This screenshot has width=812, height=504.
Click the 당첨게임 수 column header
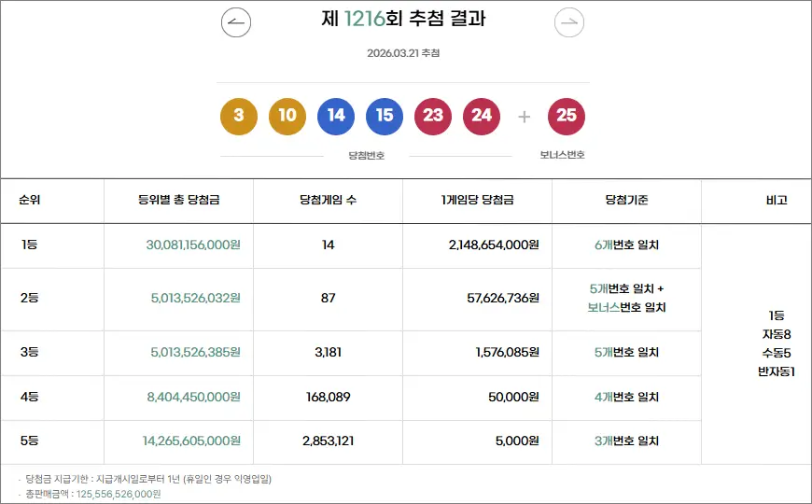pos(328,201)
